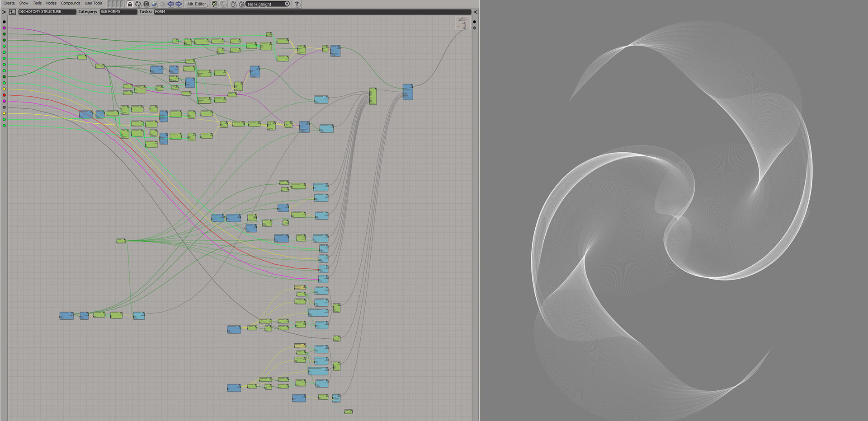
Task: Edit the Category field SUB FORMS
Action: (118, 12)
